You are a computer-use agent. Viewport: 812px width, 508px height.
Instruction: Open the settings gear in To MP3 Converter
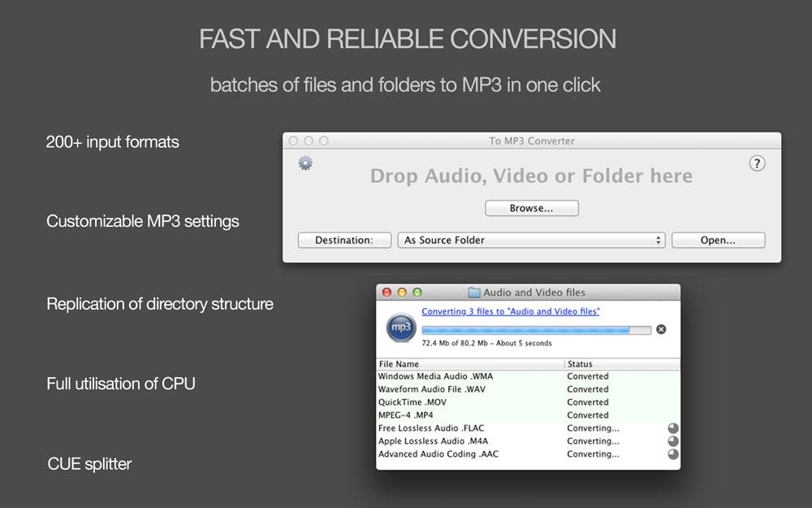point(305,163)
